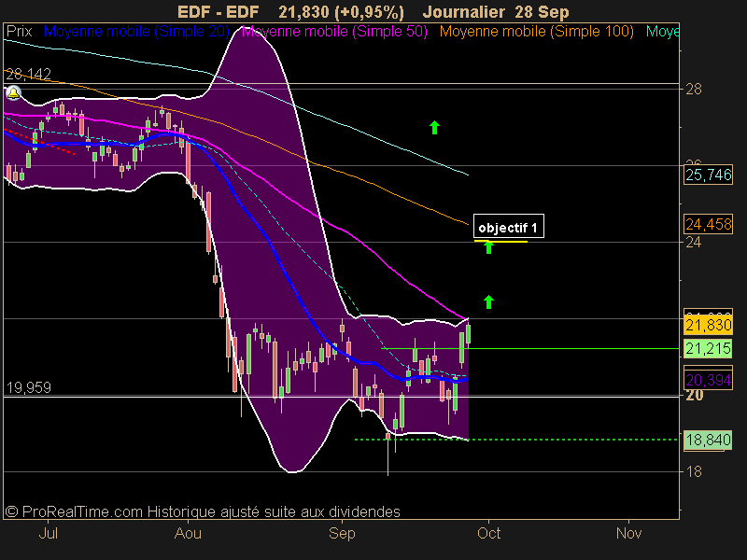Select the "Moyenne mobile (Simple 100)" legend label
Image resolution: width=747 pixels, height=560 pixels.
536,32
